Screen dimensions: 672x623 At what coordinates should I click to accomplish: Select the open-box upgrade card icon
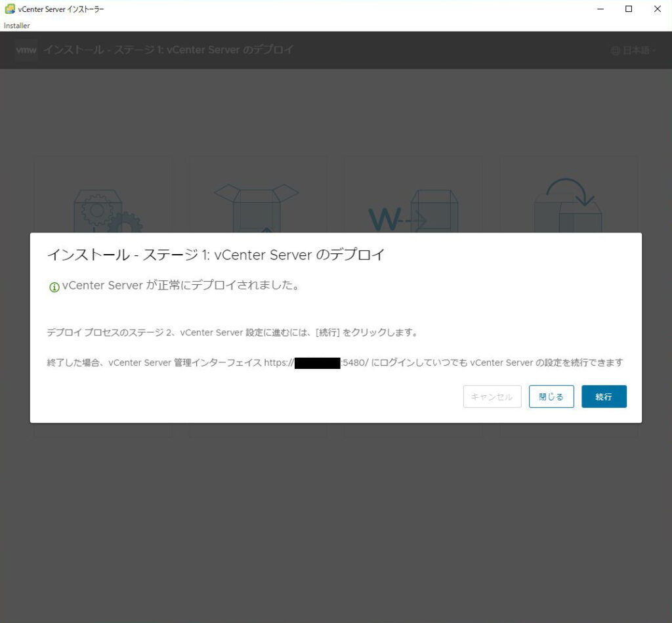256,208
